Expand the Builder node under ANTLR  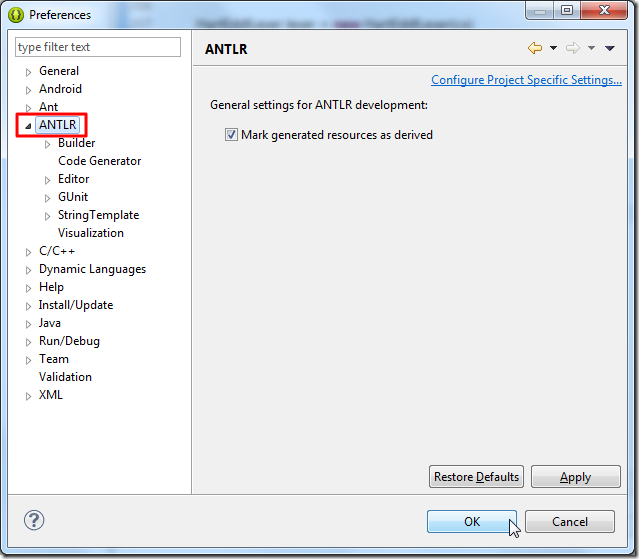47,144
